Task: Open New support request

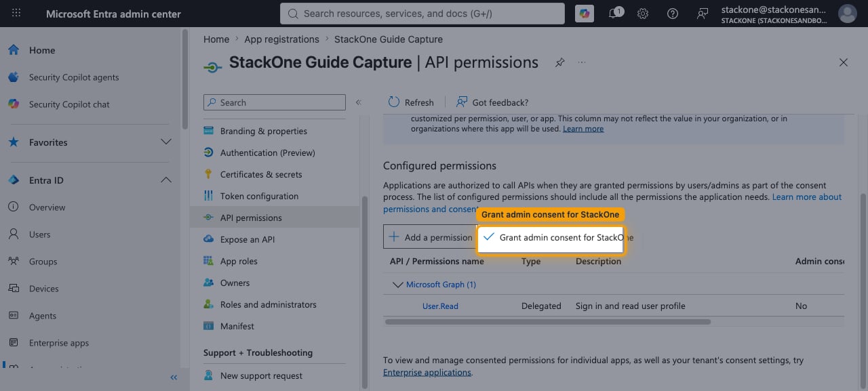Action: pyautogui.click(x=261, y=375)
